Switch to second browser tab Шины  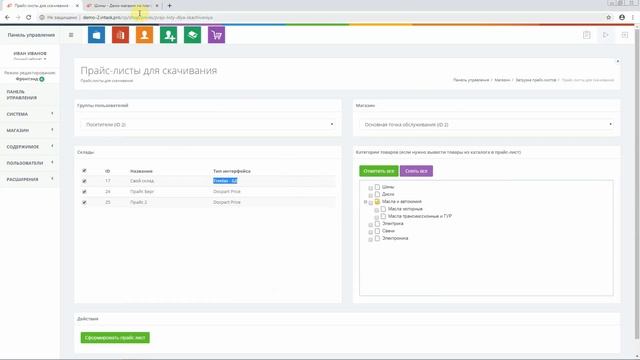[x=122, y=6]
